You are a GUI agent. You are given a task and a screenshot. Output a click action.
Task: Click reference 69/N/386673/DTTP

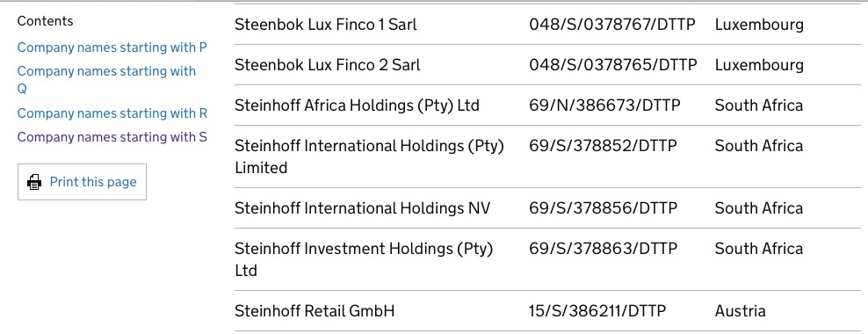tap(604, 105)
